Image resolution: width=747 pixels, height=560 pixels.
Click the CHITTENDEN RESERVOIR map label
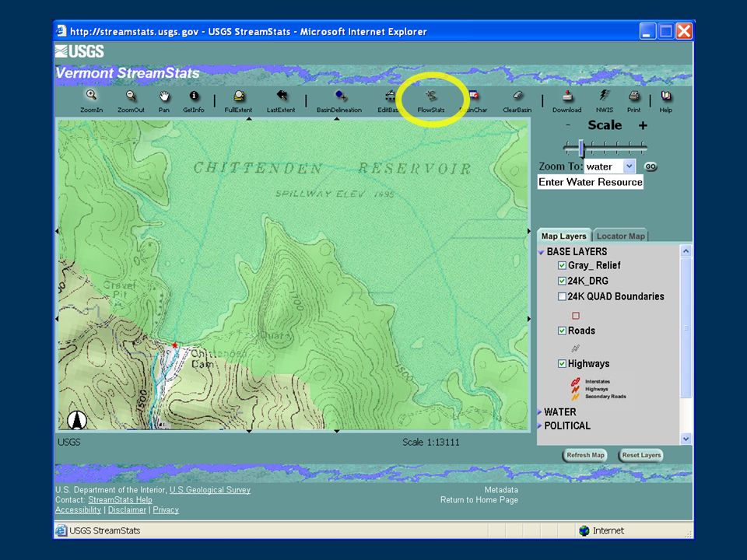(332, 168)
